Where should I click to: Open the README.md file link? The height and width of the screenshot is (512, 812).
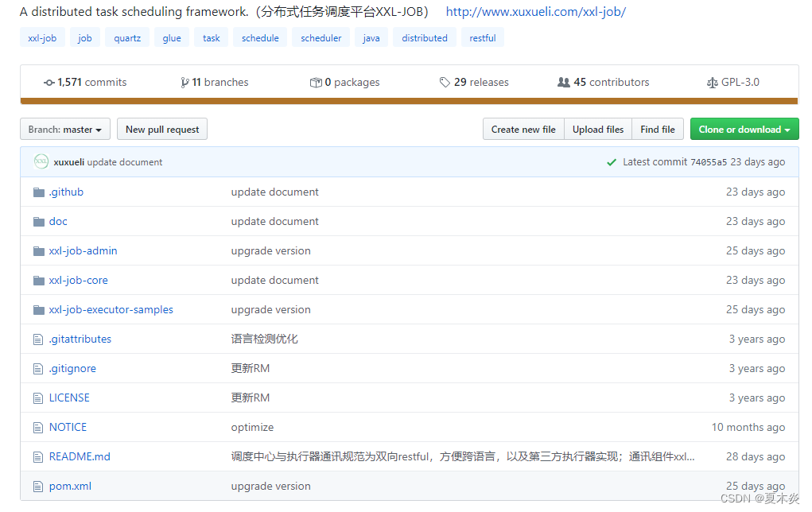tap(78, 456)
